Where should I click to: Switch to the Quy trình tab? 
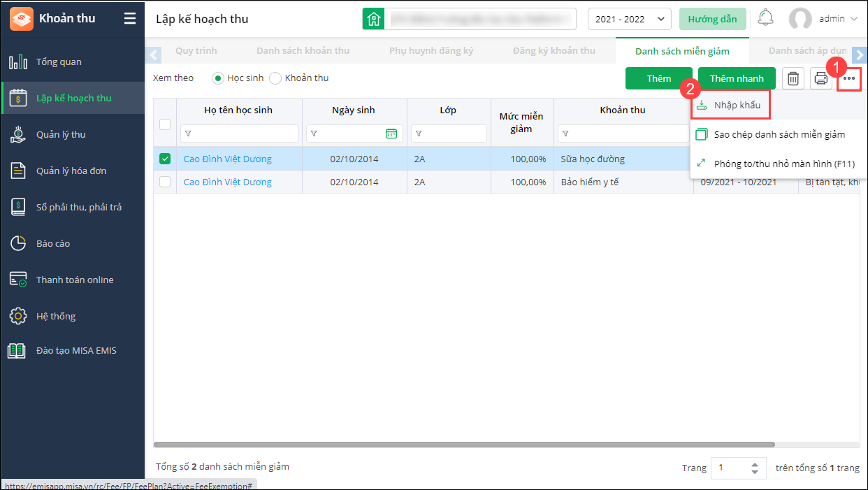196,51
